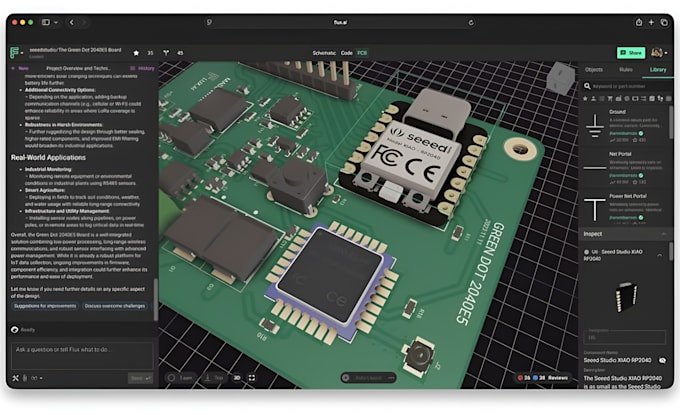
Task: Focus the keyword or part number search field
Action: [628, 86]
